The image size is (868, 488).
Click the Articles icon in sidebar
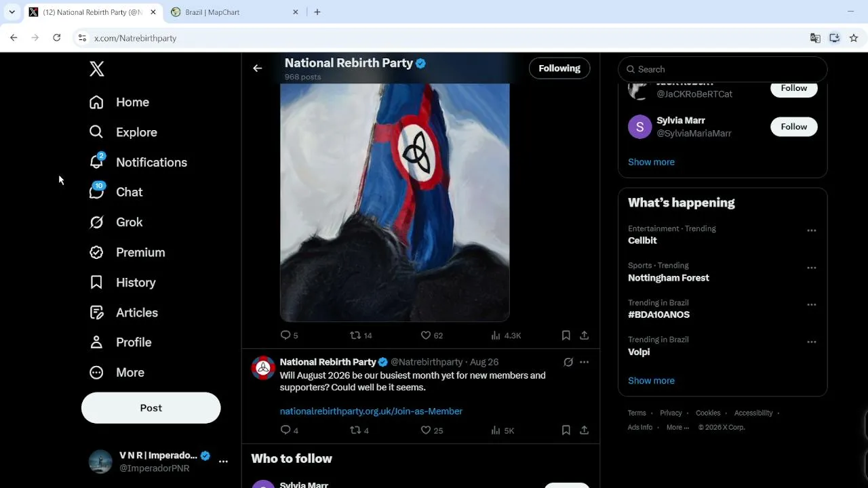(96, 312)
